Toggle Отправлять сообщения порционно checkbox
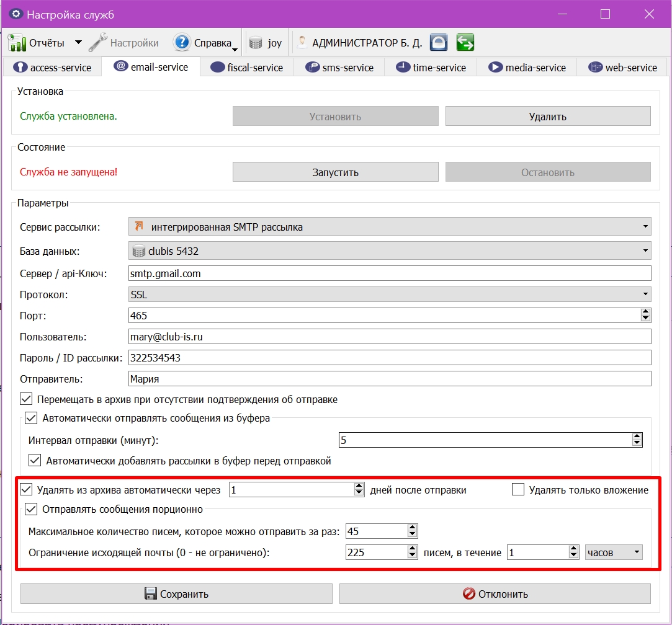The height and width of the screenshot is (625, 672). [x=31, y=509]
